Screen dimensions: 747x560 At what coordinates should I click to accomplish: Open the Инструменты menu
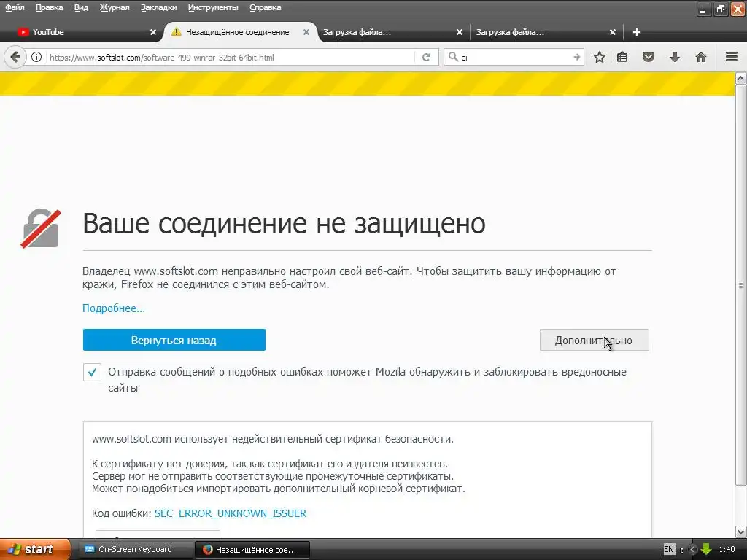click(213, 7)
